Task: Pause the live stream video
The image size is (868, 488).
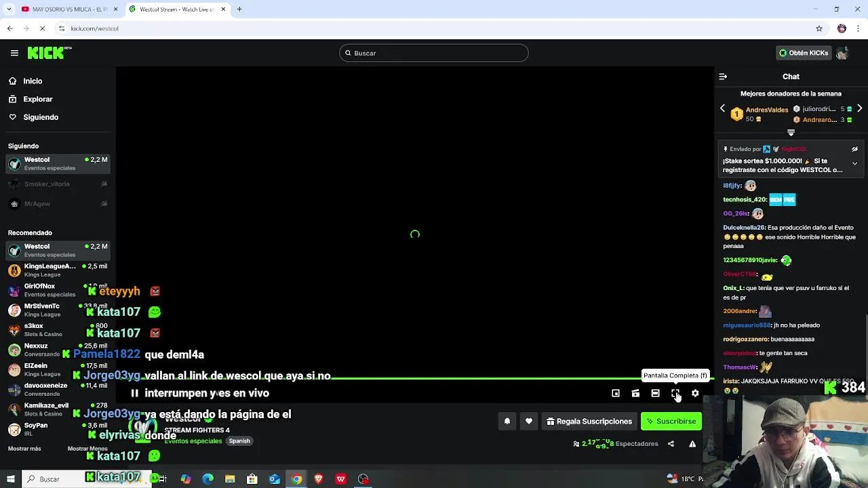Action: tap(134, 393)
